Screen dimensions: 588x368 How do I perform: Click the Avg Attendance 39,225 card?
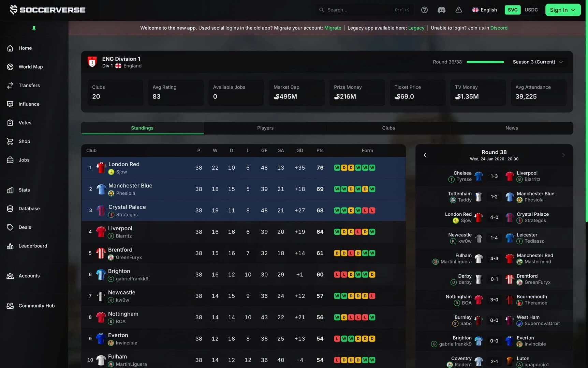pos(538,92)
